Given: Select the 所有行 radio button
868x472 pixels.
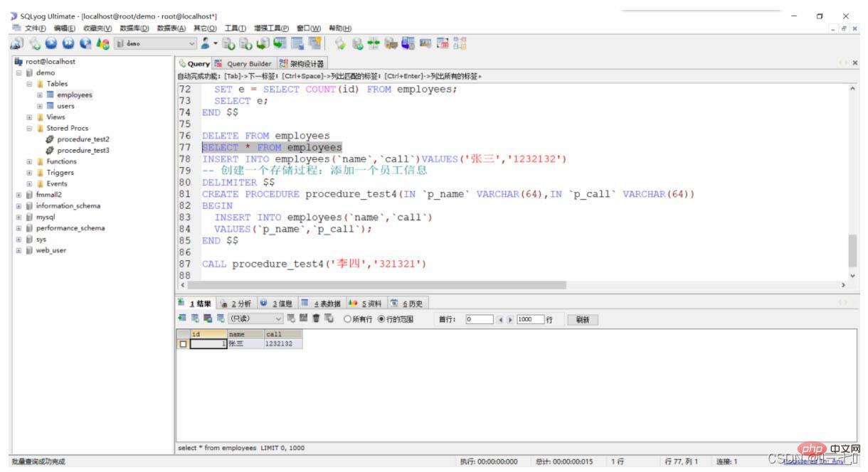Looking at the screenshot, I should pyautogui.click(x=348, y=320).
